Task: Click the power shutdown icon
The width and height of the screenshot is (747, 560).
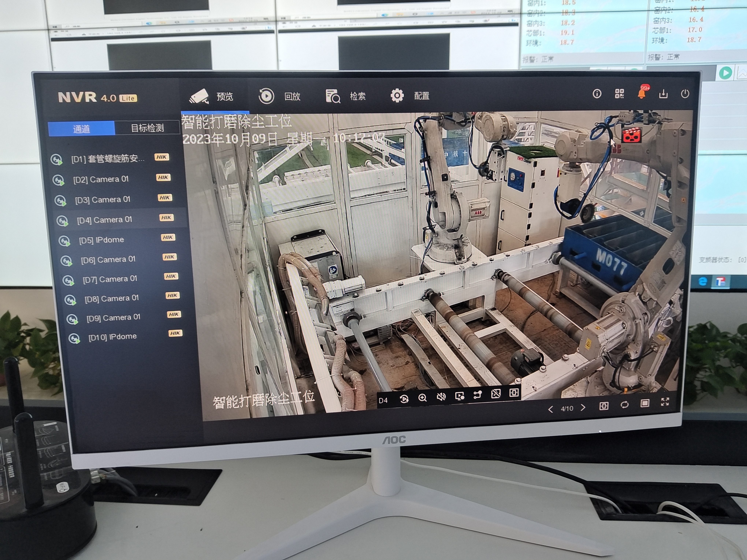Action: [x=685, y=94]
